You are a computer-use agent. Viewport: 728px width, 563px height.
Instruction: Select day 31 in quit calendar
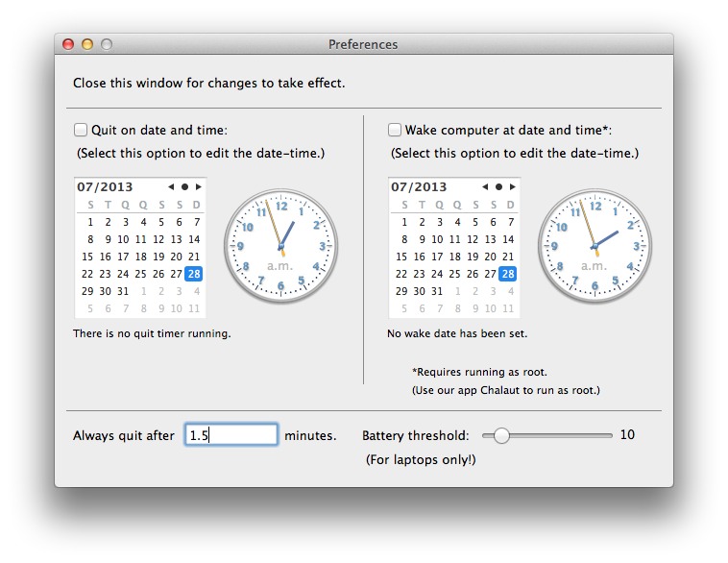point(123,291)
